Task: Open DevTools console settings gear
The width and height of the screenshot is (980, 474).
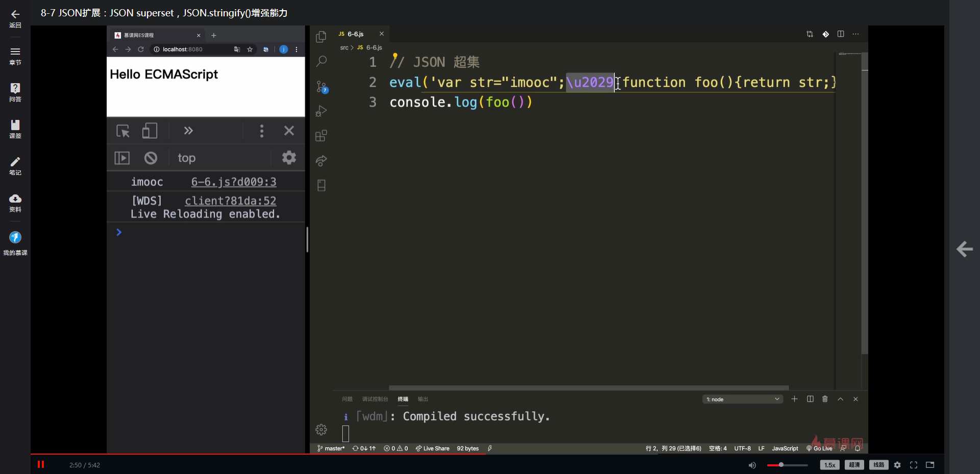Action: 289,158
